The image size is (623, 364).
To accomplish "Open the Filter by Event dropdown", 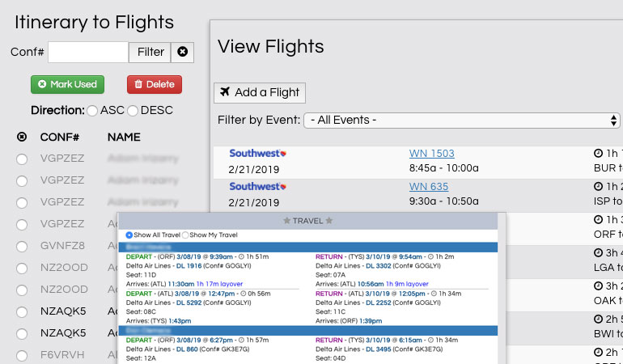I will point(461,121).
